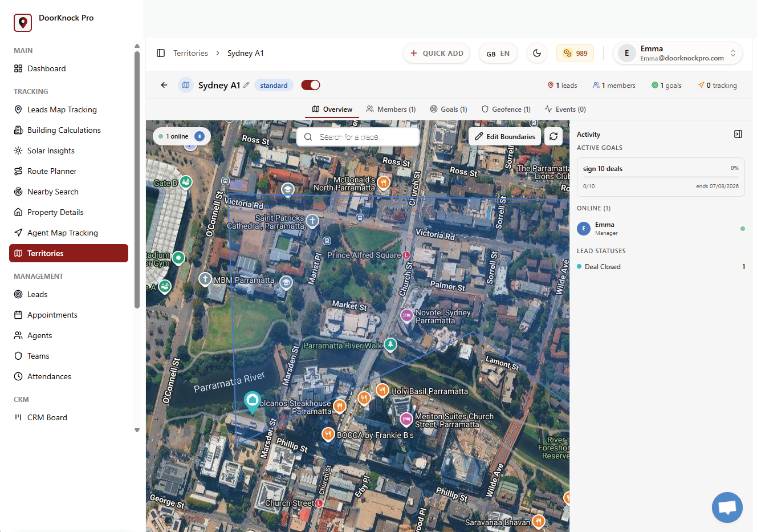Open the Events (0) tab

[565, 109]
